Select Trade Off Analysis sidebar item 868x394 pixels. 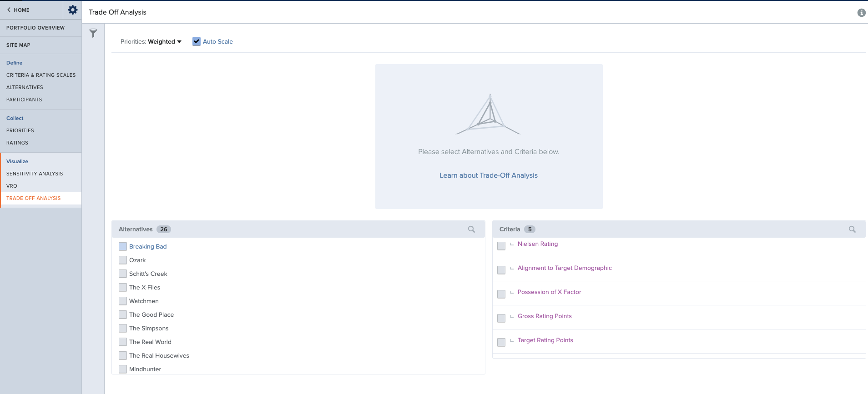pos(40,198)
